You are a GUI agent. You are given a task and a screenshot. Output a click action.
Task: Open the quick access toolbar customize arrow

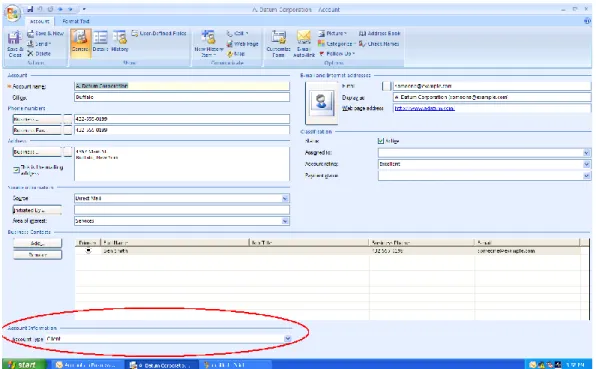[x=84, y=9]
